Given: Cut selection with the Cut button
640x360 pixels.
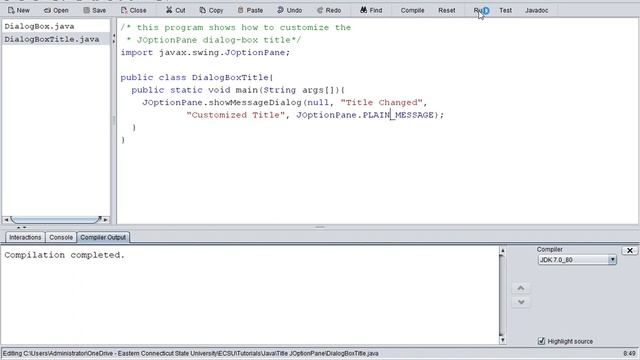Looking at the screenshot, I should coord(176,10).
